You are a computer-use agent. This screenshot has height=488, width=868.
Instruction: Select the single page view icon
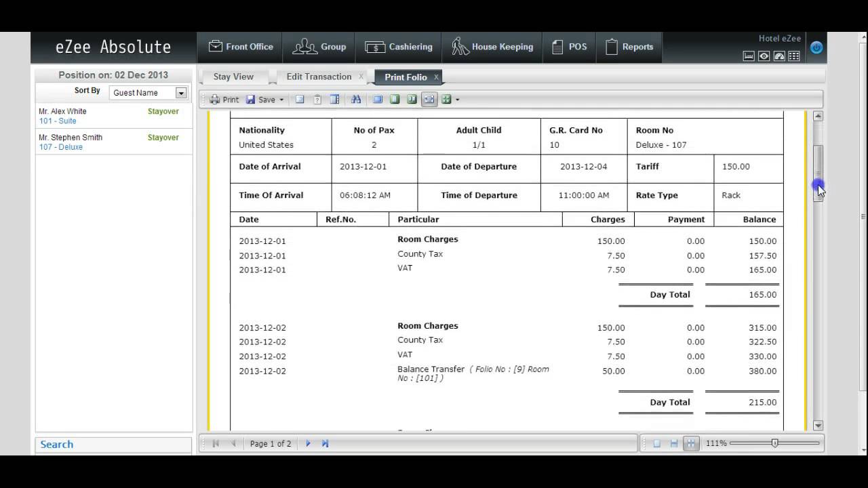click(x=395, y=100)
